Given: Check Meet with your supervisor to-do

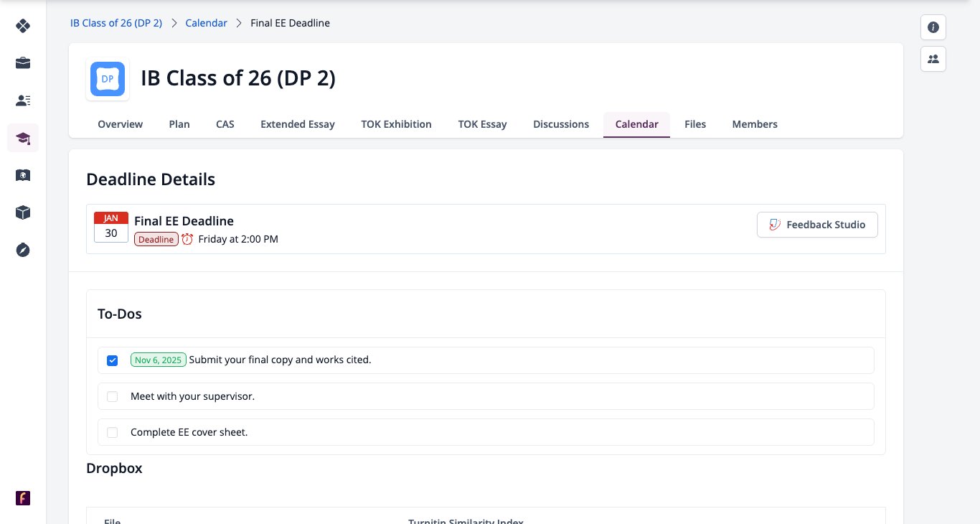Looking at the screenshot, I should (112, 396).
